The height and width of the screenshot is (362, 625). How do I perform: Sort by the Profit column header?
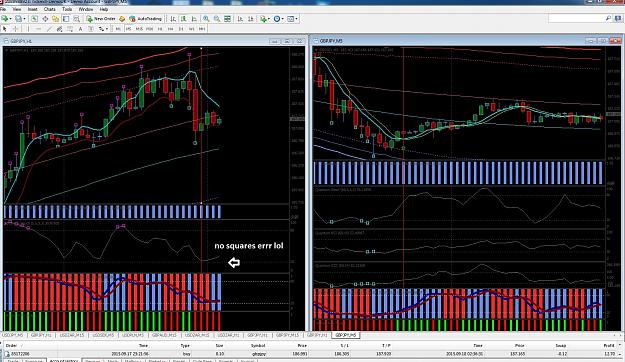[609, 346]
